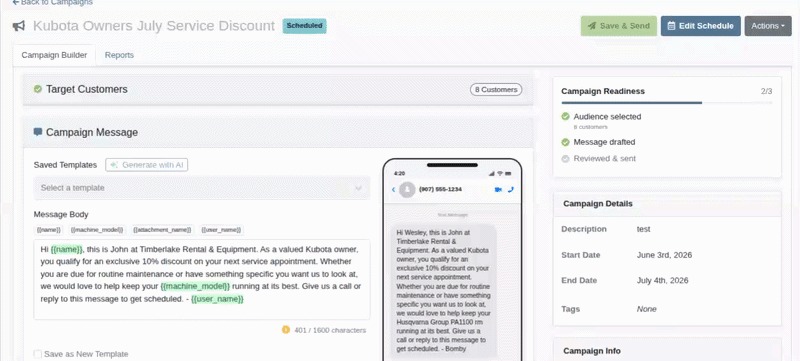Click the Scheduled status badge
This screenshot has width=800, height=361.
305,25
